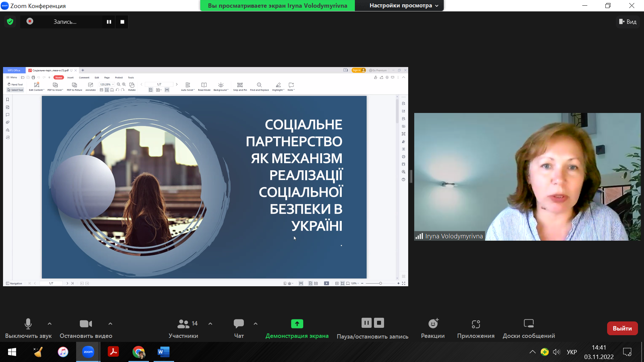Adjust zoom slider in WPS status bar
This screenshot has height=362, width=644.
[380, 283]
